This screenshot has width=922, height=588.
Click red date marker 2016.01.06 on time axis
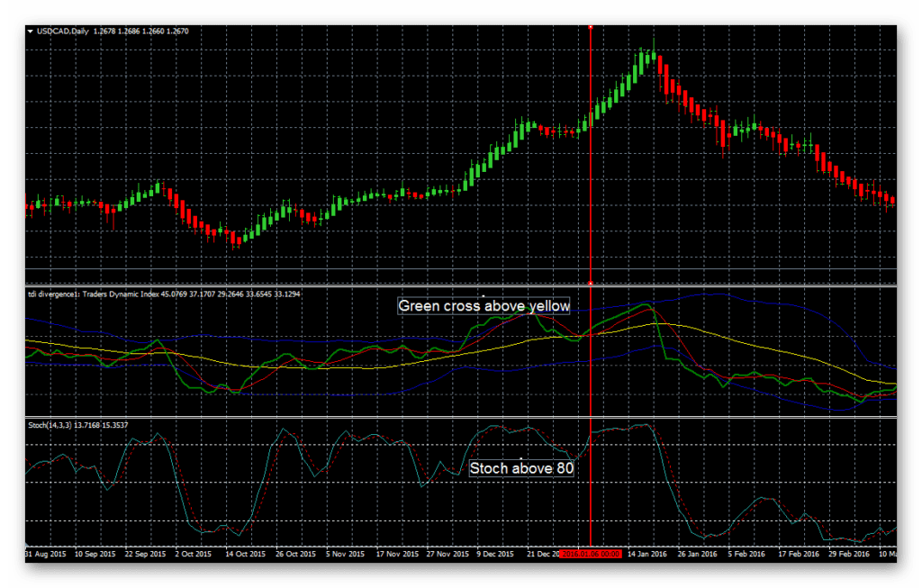(x=591, y=554)
